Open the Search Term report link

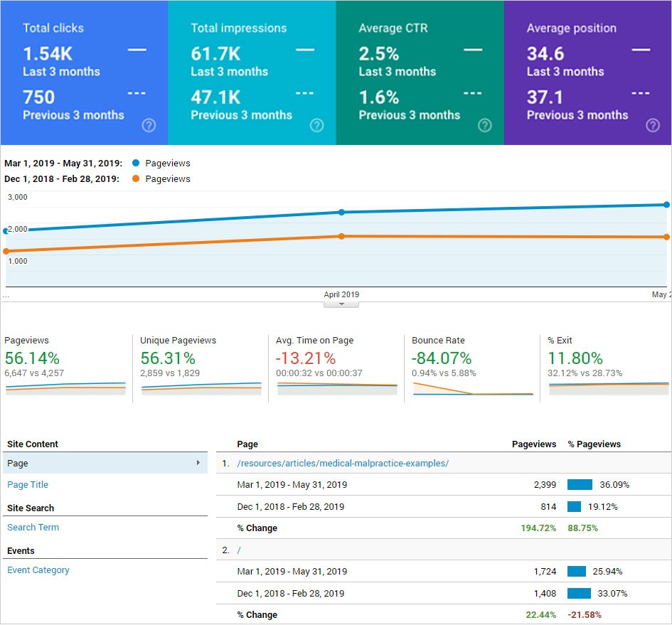(33, 528)
